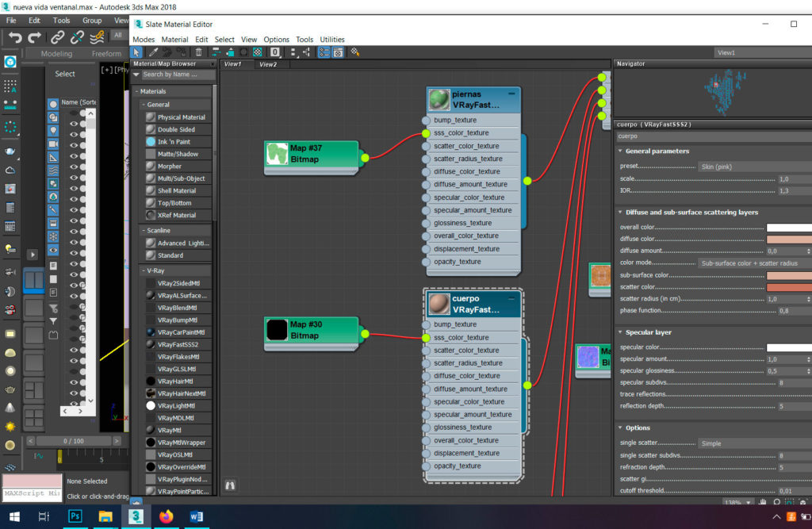Open Photoshop from the Windows taskbar
Screen dimensions: 812x529
(75, 516)
